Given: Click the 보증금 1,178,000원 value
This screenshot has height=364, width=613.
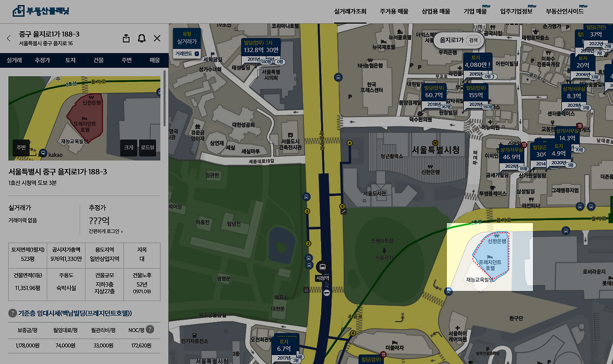Looking at the screenshot, I should (x=28, y=345).
